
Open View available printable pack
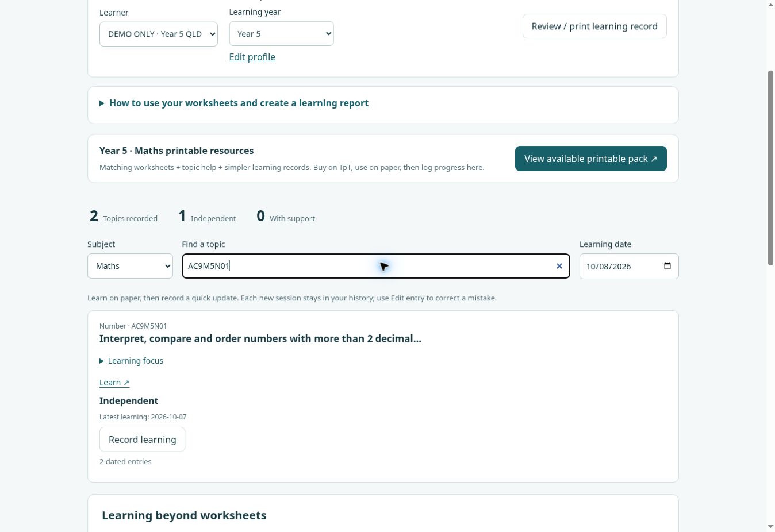(591, 159)
